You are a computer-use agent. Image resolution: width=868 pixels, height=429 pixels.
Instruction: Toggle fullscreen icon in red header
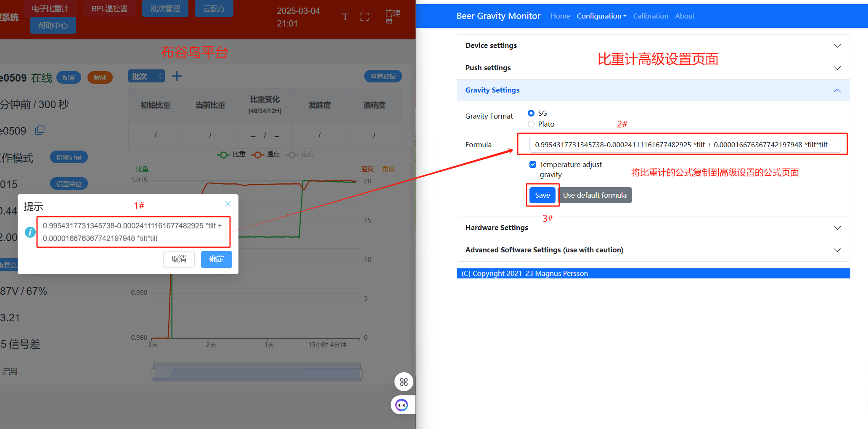pyautogui.click(x=365, y=17)
